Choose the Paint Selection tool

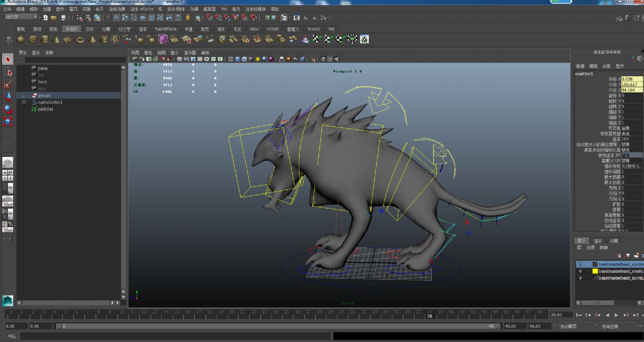[x=8, y=84]
